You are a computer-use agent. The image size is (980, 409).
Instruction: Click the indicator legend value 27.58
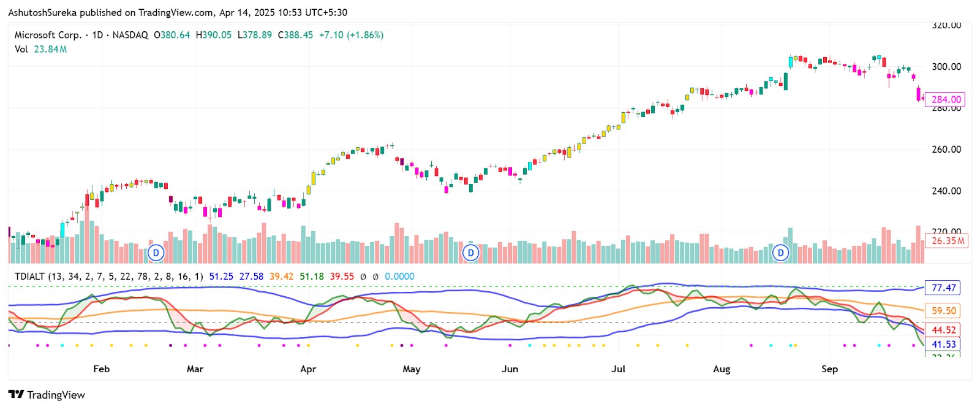coord(251,277)
